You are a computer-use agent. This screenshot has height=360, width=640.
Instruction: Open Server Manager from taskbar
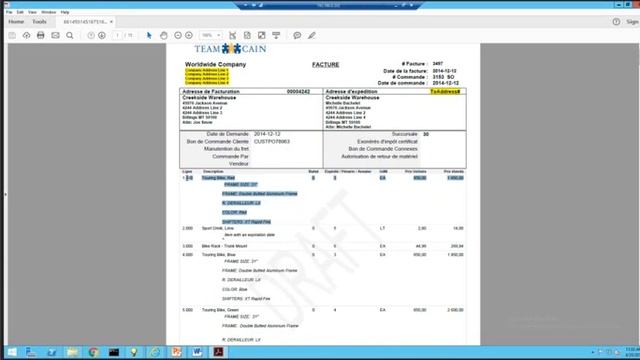click(x=31, y=352)
